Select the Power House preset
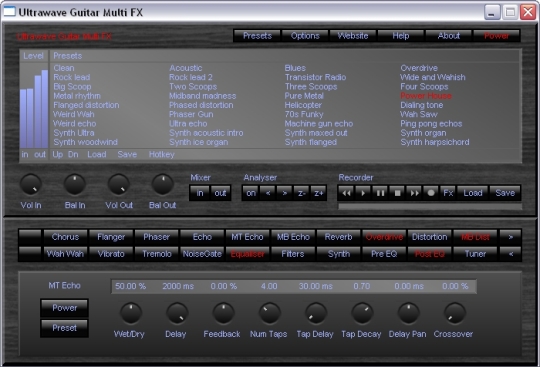Image resolution: width=540 pixels, height=367 pixels. [426, 96]
